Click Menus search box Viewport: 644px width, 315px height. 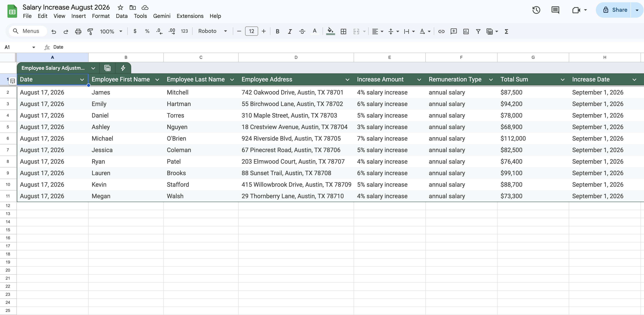pyautogui.click(x=27, y=31)
